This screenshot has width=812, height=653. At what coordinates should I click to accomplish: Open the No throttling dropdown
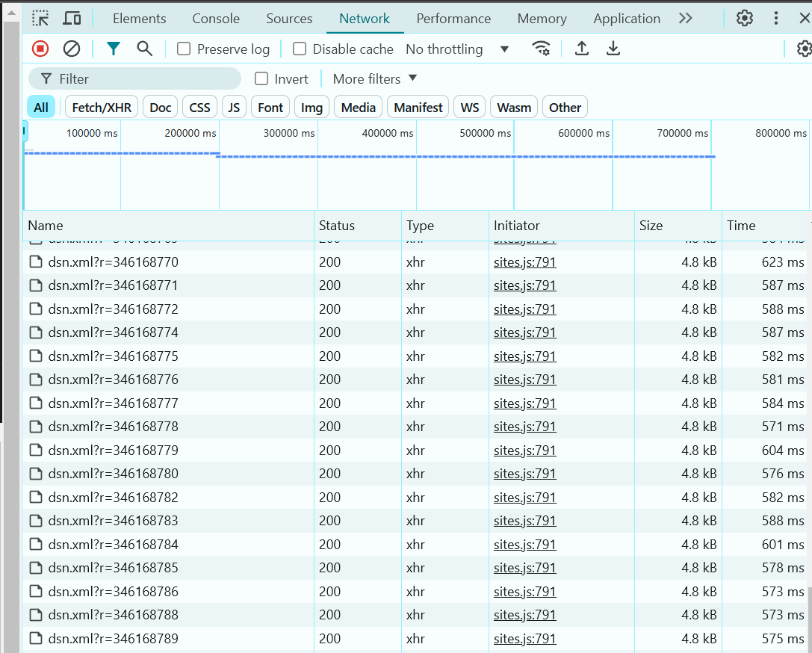(x=457, y=49)
